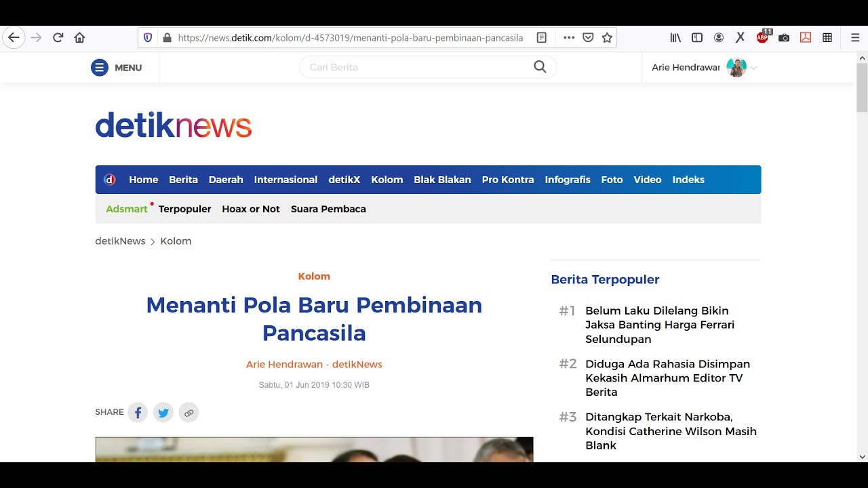Viewport: 868px width, 488px height.
Task: Reload the current page
Action: coord(58,38)
